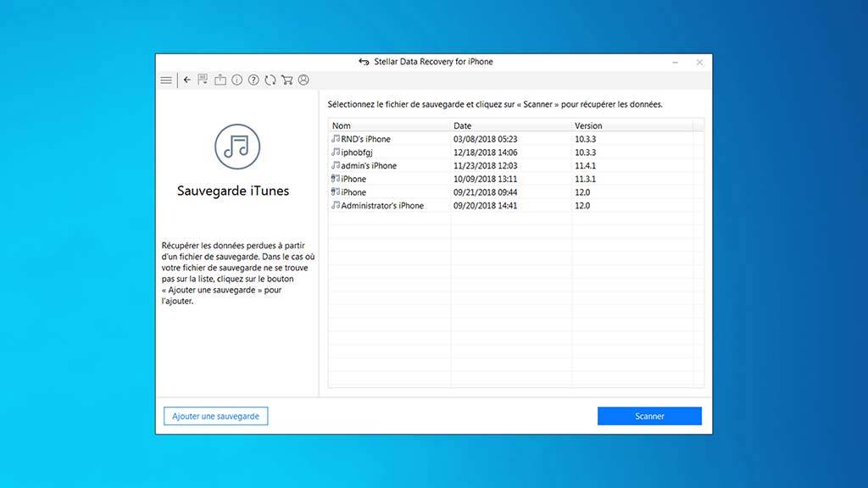This screenshot has width=868, height=488.
Task: Click the back arrow icon
Action: [x=187, y=80]
